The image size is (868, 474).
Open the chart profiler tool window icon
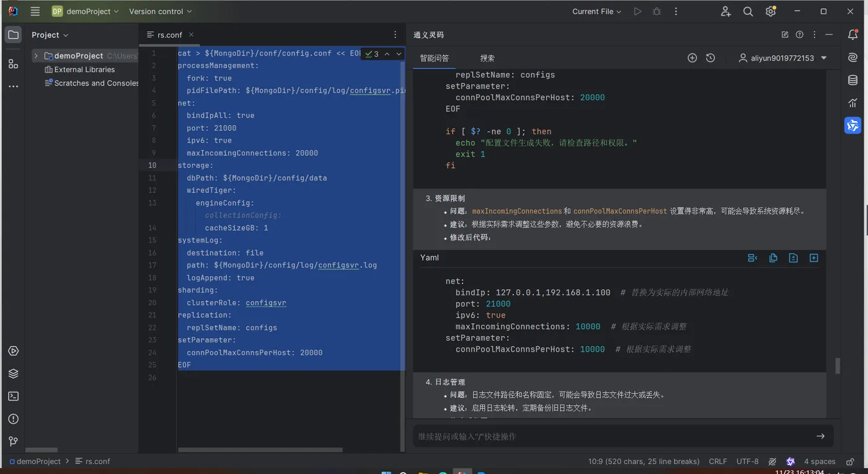pyautogui.click(x=853, y=102)
